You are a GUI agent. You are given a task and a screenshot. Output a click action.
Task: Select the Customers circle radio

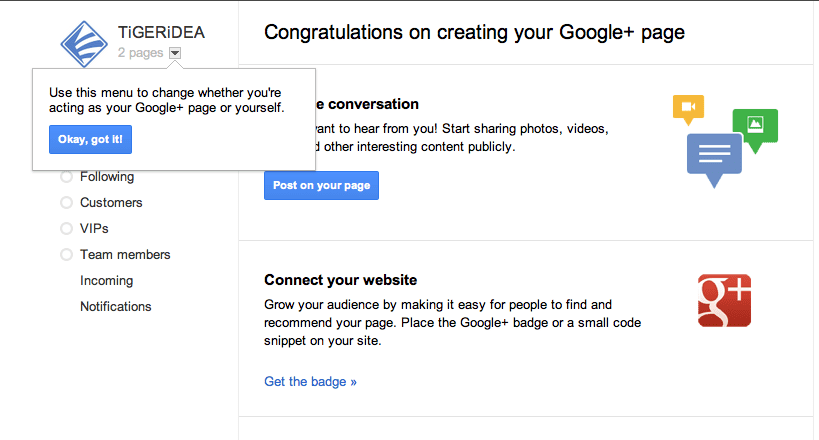66,202
